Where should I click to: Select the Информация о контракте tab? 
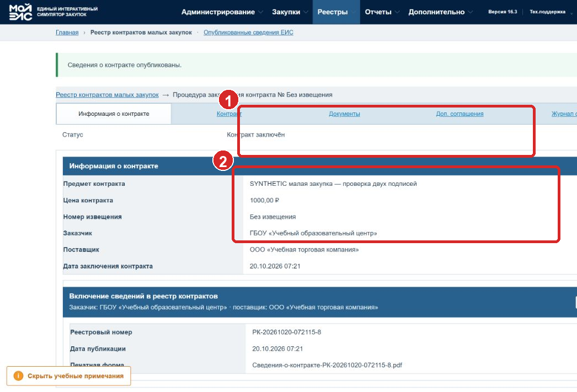(114, 114)
